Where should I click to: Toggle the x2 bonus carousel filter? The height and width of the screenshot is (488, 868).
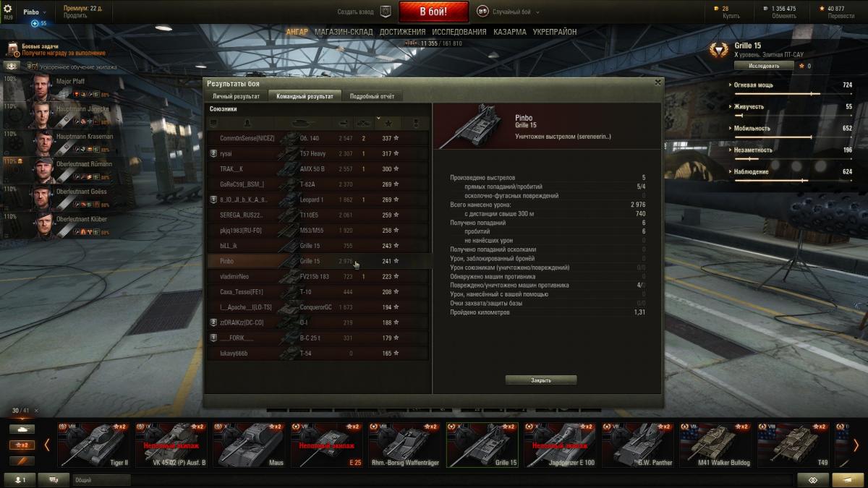(22, 445)
